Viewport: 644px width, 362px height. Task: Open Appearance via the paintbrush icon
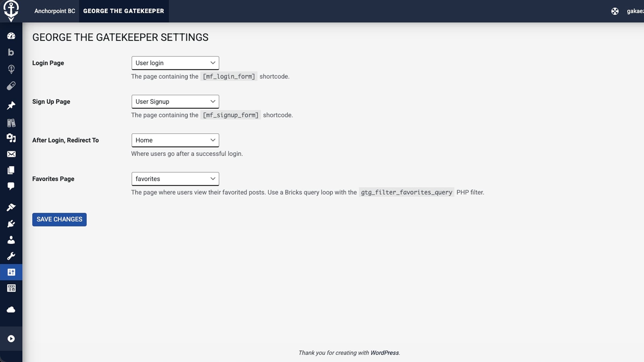tap(11, 207)
